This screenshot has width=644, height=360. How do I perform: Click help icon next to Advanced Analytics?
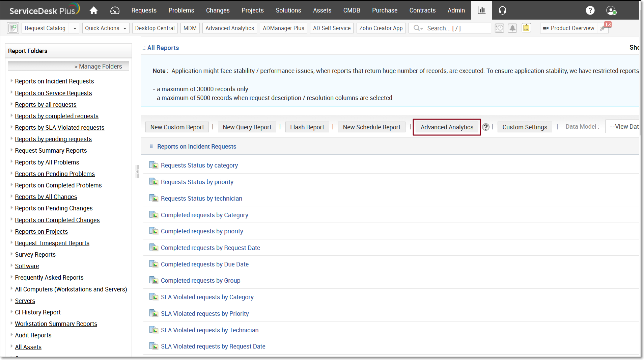pyautogui.click(x=485, y=127)
